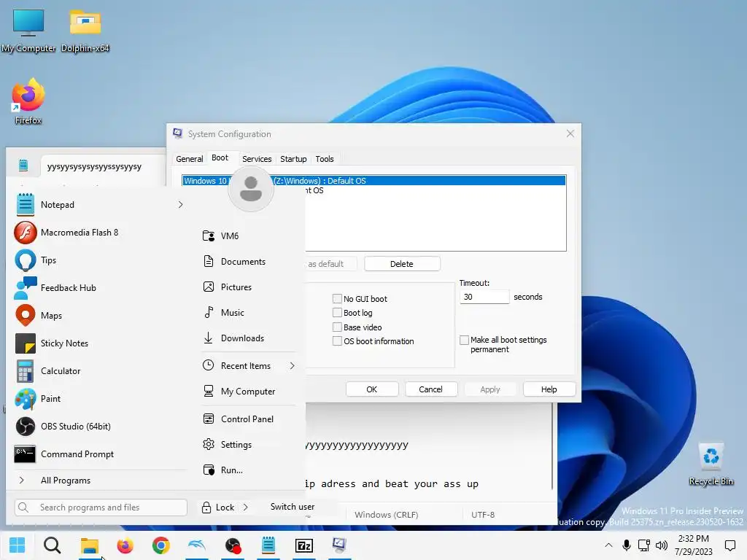Click the Delete boot entry button
Image resolution: width=747 pixels, height=560 pixels.
[402, 264]
